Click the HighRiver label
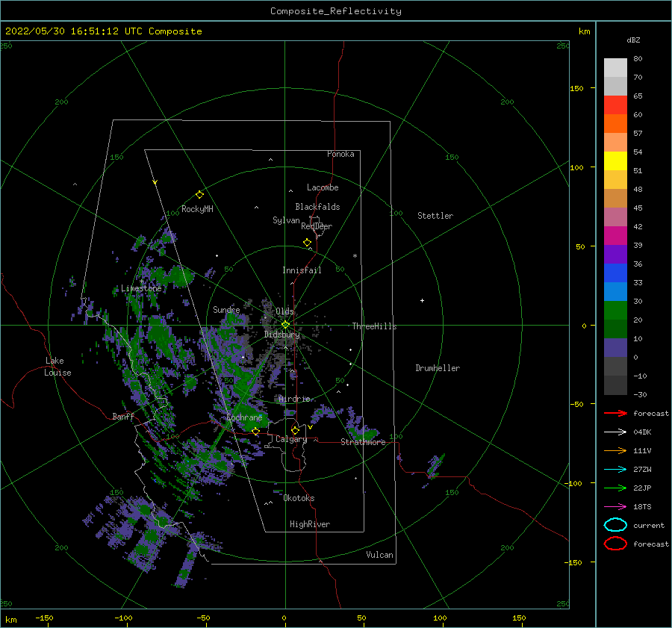The height and width of the screenshot is (628, 672). coord(310,524)
